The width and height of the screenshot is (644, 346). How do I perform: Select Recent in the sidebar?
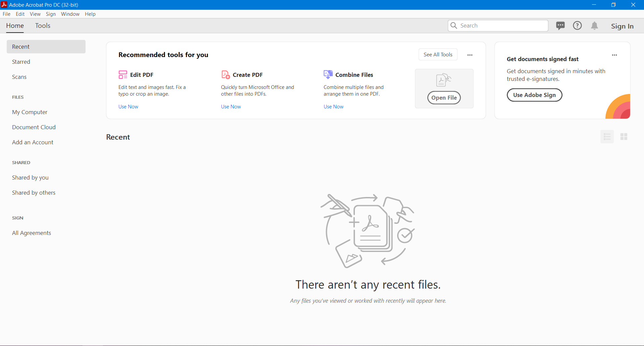[46, 47]
